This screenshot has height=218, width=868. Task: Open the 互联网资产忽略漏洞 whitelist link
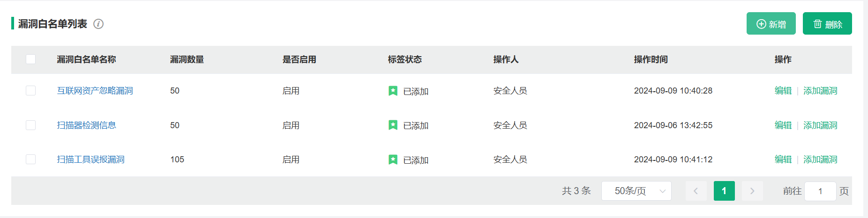point(95,91)
